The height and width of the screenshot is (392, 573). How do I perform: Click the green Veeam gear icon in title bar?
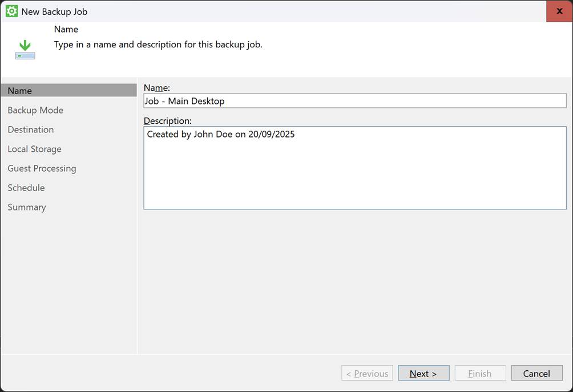11,11
